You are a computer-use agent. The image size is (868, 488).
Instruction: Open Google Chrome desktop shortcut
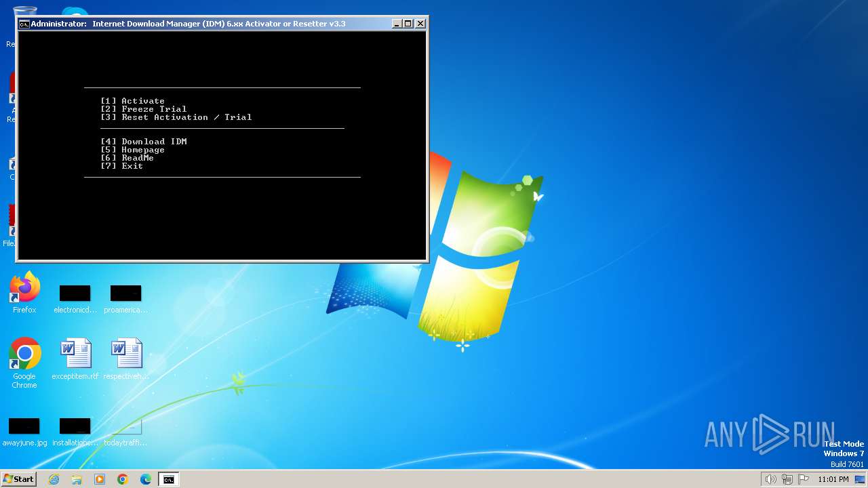point(24,363)
